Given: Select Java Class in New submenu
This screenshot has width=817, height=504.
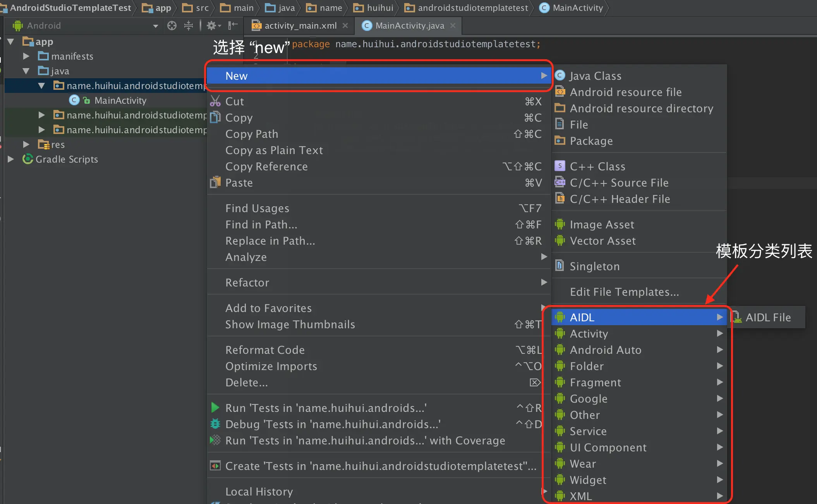Looking at the screenshot, I should [595, 76].
